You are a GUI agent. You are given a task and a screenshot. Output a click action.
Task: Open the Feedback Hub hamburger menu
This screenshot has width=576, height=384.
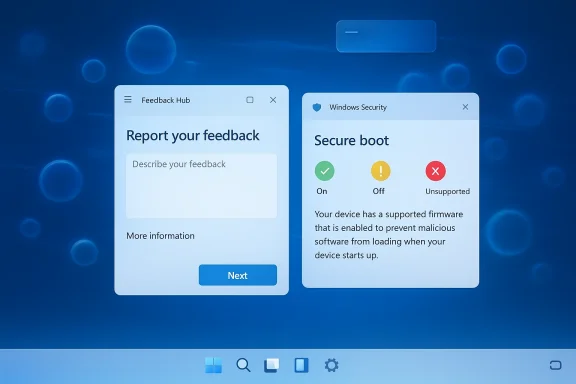(128, 100)
